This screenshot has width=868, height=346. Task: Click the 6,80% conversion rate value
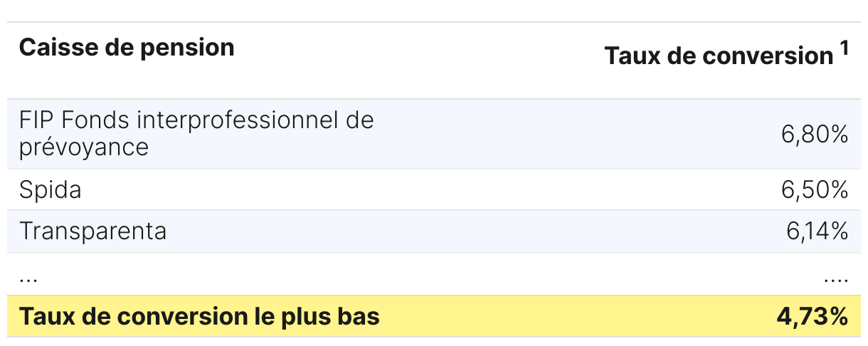(815, 134)
